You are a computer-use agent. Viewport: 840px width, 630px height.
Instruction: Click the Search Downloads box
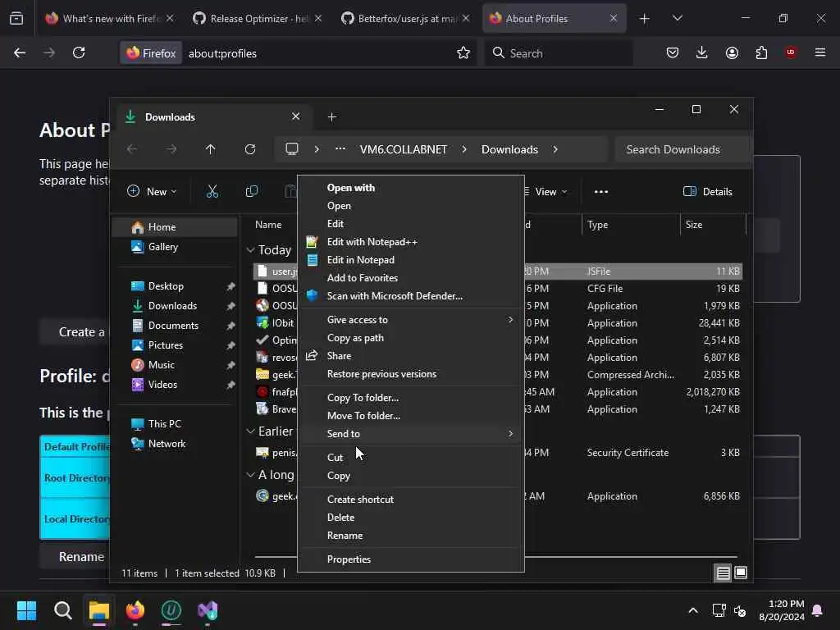[683, 149]
